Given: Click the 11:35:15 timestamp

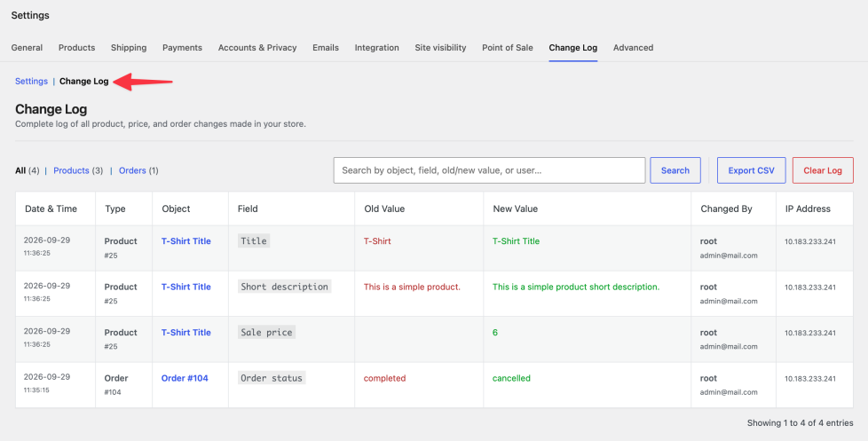Looking at the screenshot, I should tap(36, 390).
